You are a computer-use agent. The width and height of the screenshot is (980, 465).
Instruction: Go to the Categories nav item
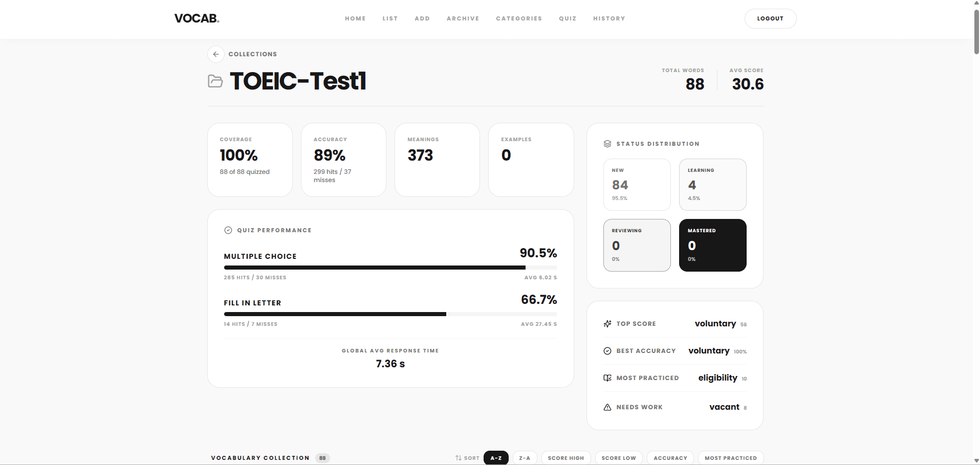click(519, 18)
